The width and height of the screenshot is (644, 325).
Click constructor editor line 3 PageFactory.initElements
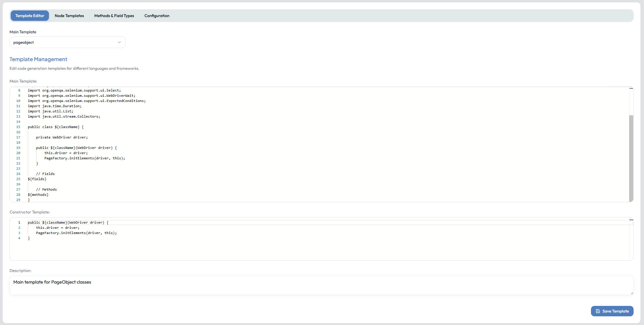coord(77,233)
